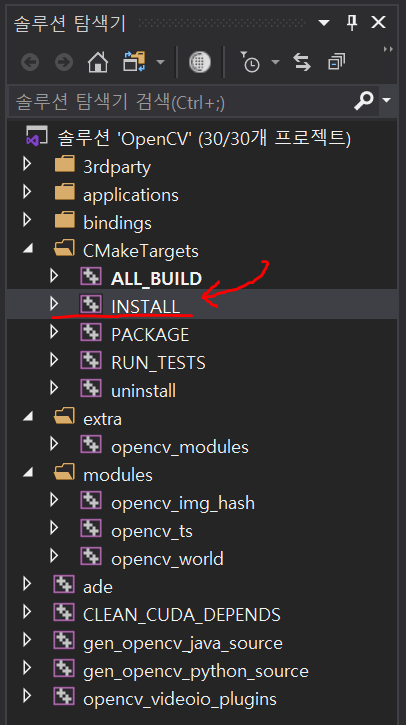Click the open CMakeTargets folder icon
The image size is (406, 725).
[64, 249]
